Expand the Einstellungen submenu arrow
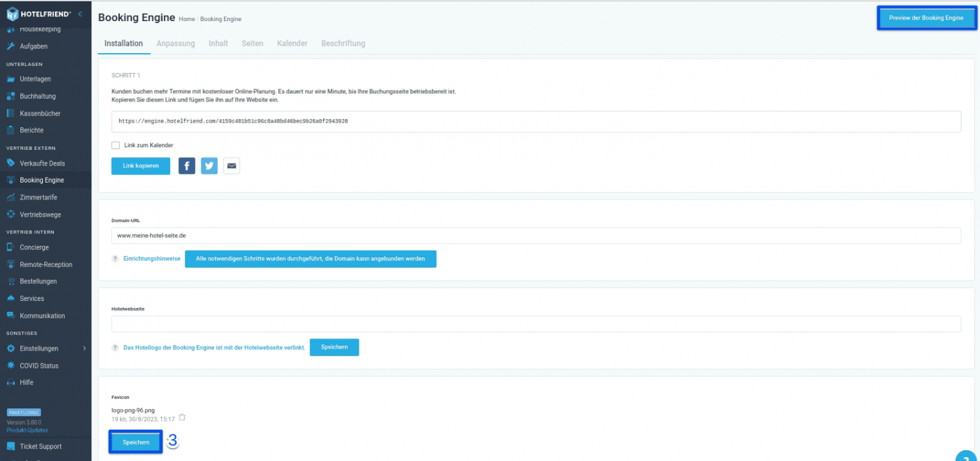The width and height of the screenshot is (980, 461). 84,349
